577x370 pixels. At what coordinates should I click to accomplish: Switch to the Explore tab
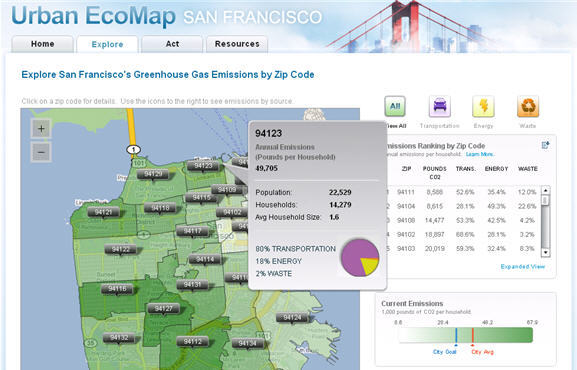coord(107,45)
